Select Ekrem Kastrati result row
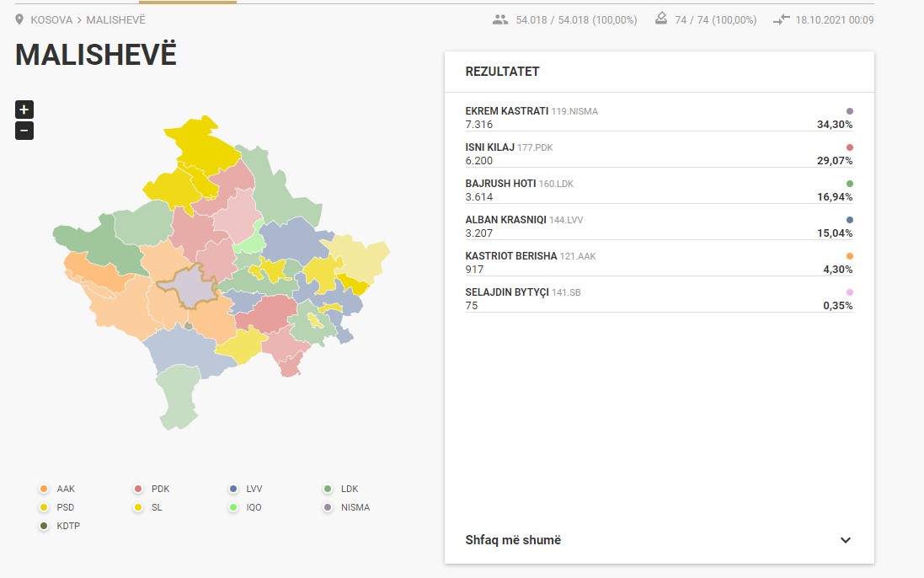Screen dimensions: 924x578 658,118
